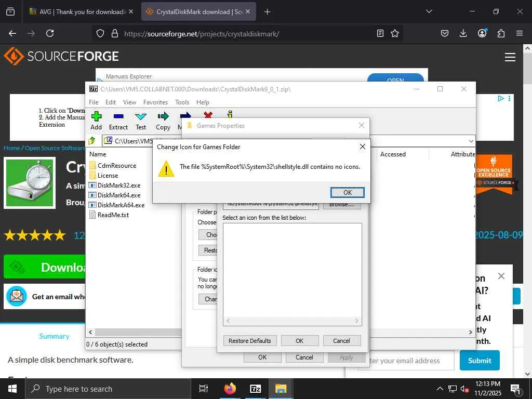Click OK in Games Properties dialog
Image resolution: width=532 pixels, height=399 pixels.
click(262, 357)
